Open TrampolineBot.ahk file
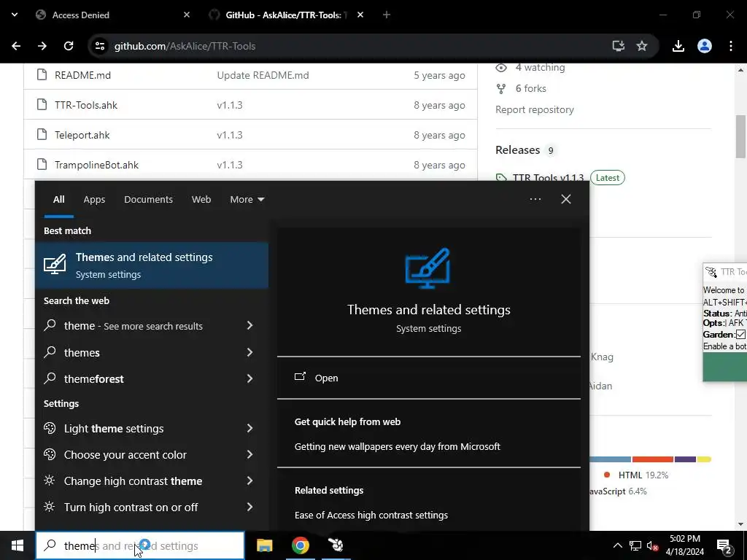The width and height of the screenshot is (747, 560). 96,165
